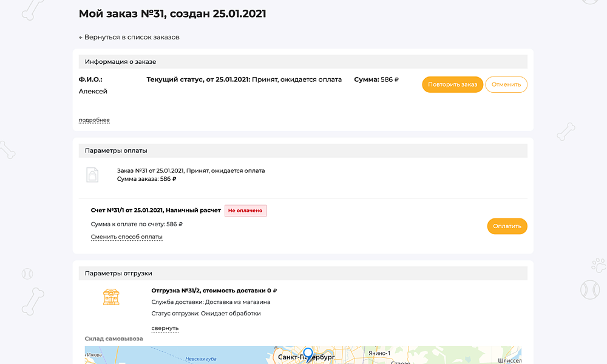The width and height of the screenshot is (607, 364).
Task: Expand order details with 'подробнее'
Action: tap(94, 120)
